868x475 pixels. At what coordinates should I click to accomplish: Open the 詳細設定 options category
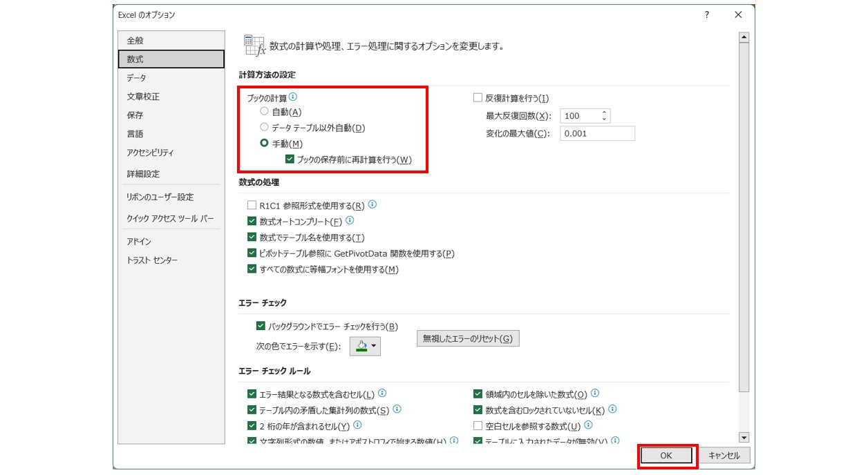tap(171, 174)
